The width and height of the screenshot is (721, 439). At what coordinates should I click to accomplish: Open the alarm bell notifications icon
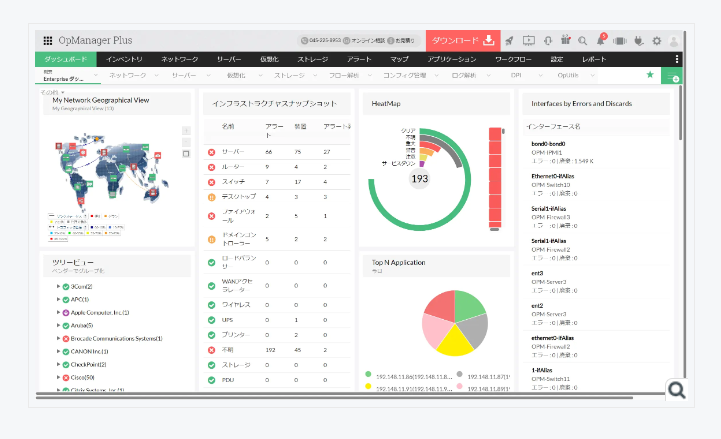(x=601, y=40)
